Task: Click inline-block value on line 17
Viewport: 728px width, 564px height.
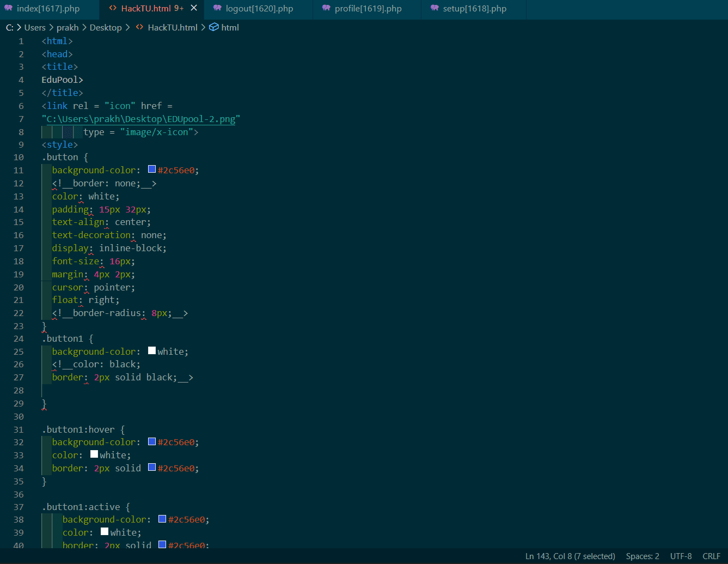Action: 130,248
